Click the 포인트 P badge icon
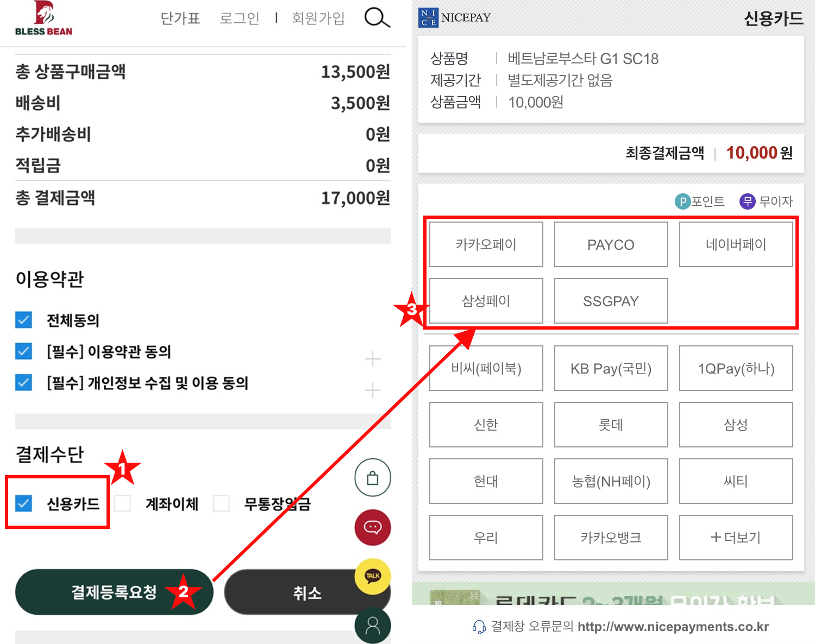The height and width of the screenshot is (644, 815). point(682,201)
